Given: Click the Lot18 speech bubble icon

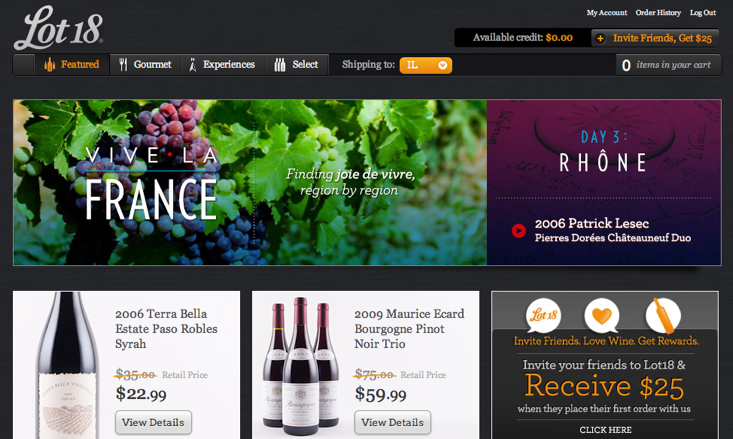Looking at the screenshot, I should [543, 315].
